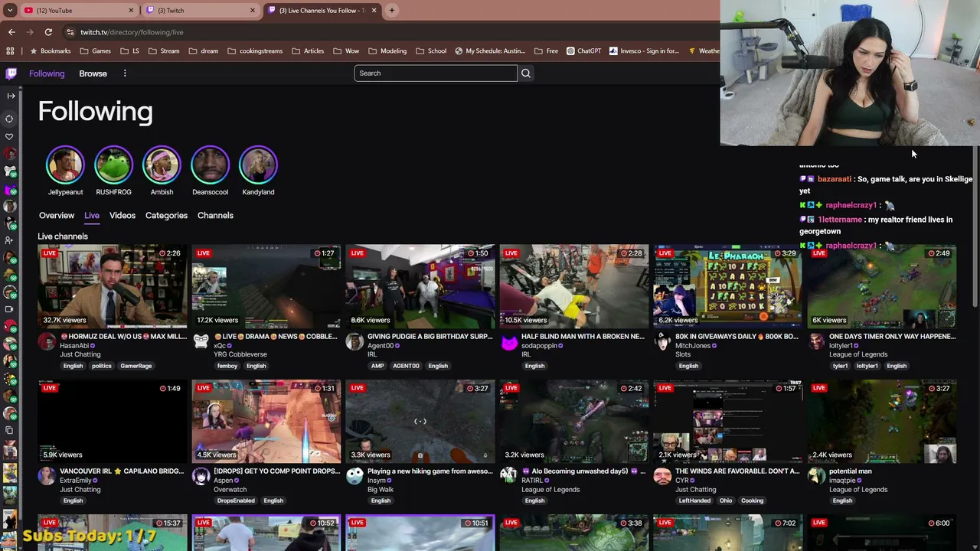Click the GamerRage tag

(136, 366)
